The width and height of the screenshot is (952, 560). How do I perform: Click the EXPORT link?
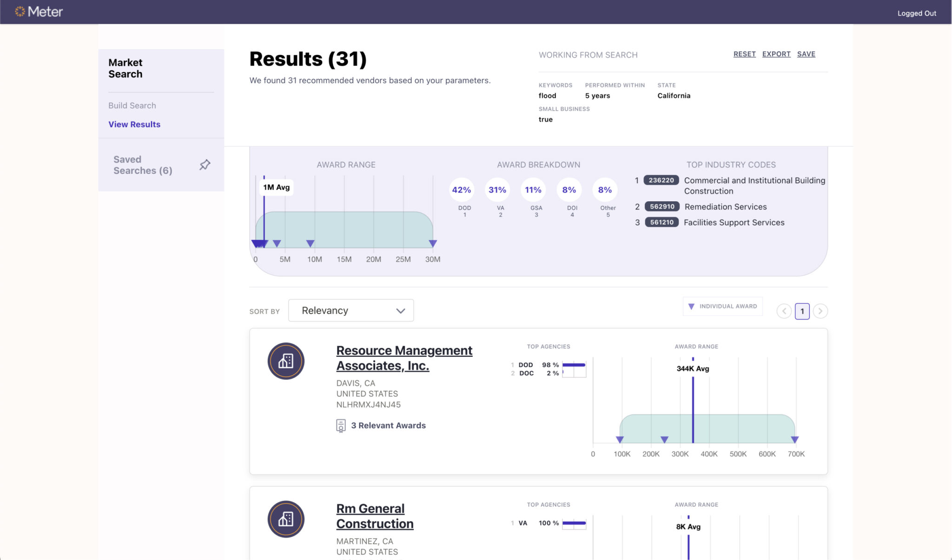776,54
